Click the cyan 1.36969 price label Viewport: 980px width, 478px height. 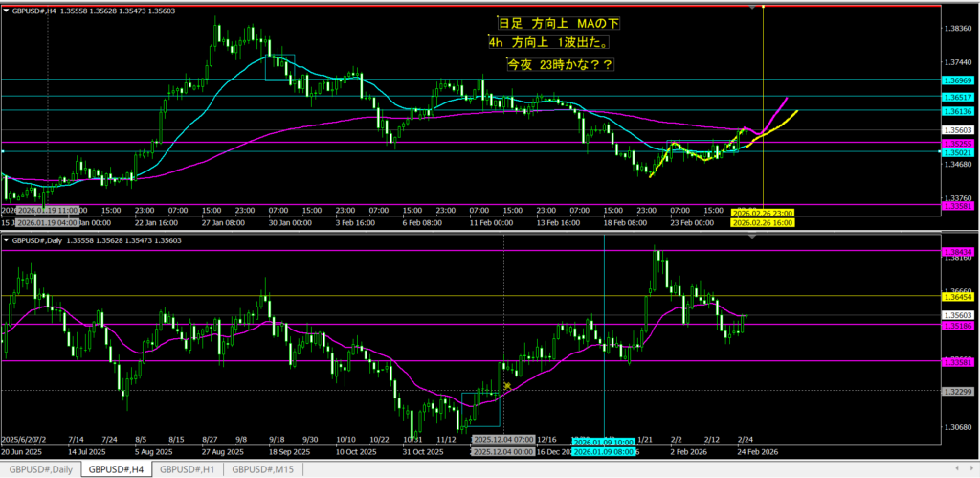click(956, 80)
